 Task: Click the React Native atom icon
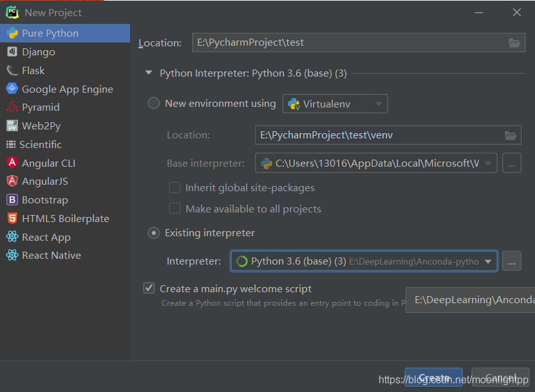(x=12, y=255)
